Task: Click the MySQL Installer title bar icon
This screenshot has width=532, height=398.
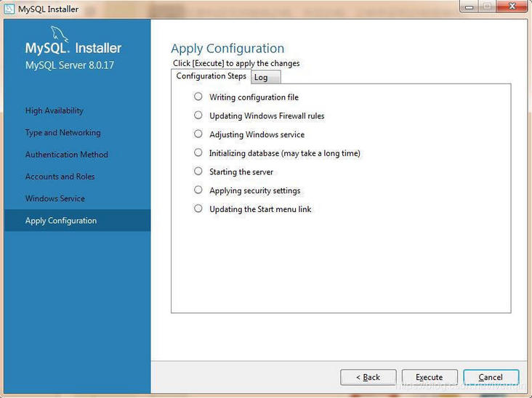Action: [x=9, y=9]
